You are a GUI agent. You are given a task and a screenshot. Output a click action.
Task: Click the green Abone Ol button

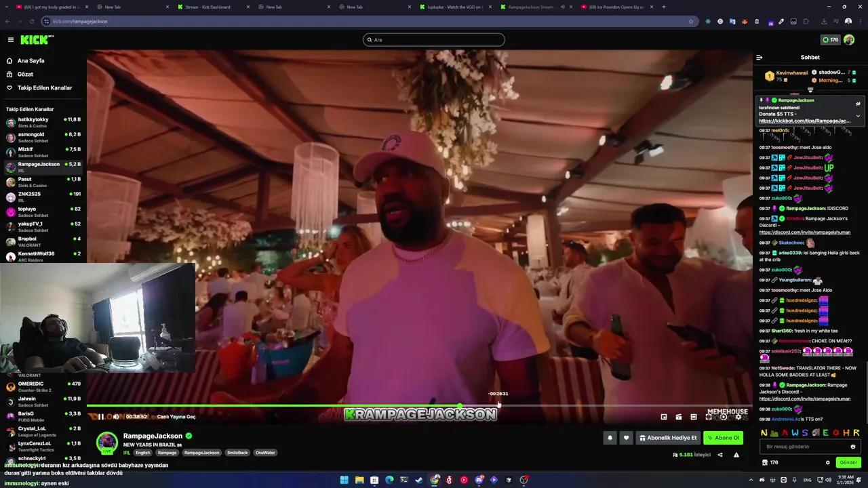click(x=723, y=438)
